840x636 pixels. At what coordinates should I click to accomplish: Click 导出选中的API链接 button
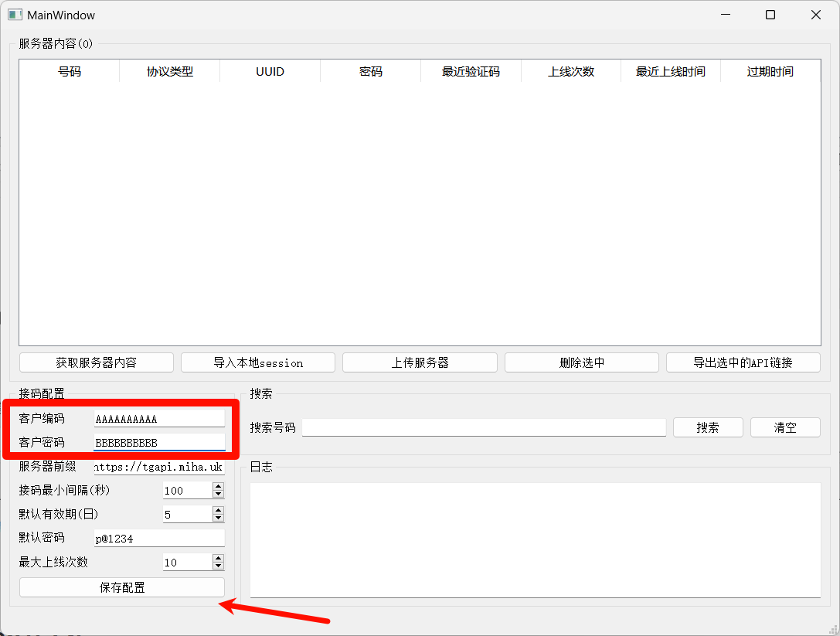(743, 362)
